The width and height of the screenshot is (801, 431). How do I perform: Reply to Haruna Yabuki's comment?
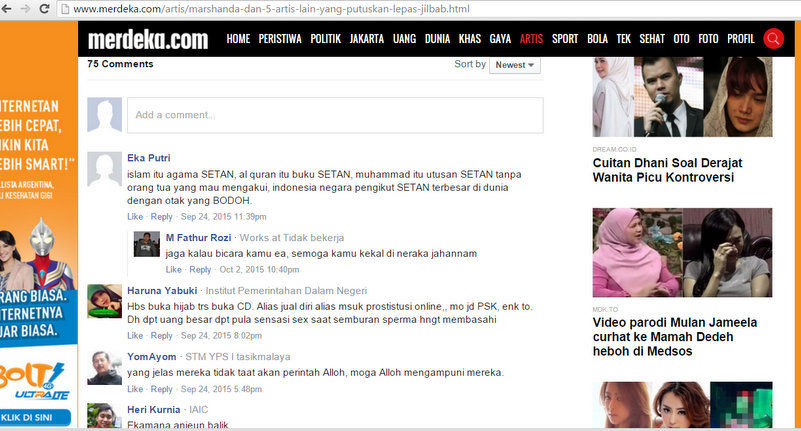(x=161, y=336)
